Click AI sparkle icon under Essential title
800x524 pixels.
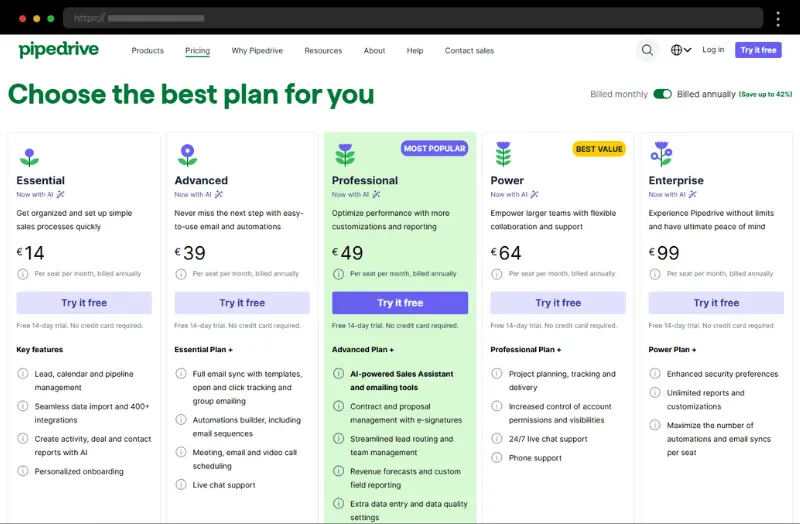[60, 194]
